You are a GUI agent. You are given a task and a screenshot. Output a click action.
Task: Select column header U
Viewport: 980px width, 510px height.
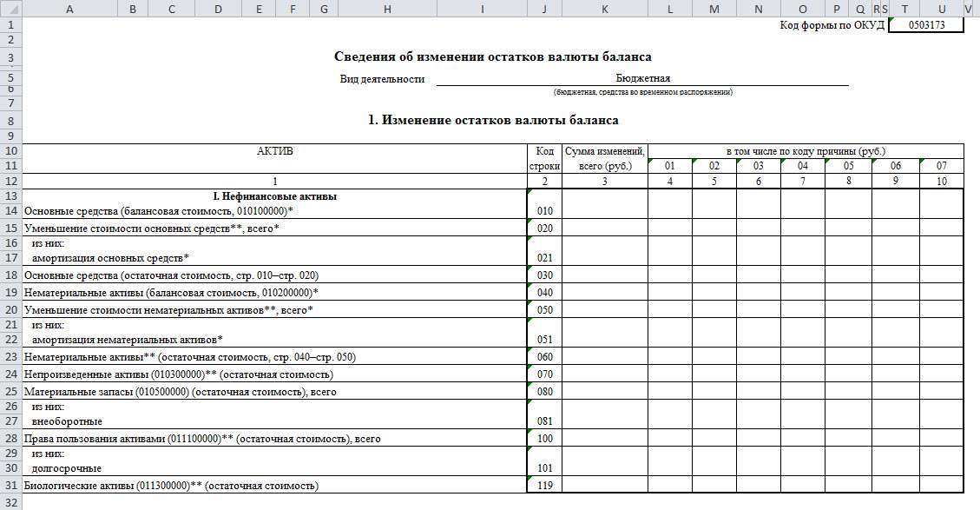[942, 8]
